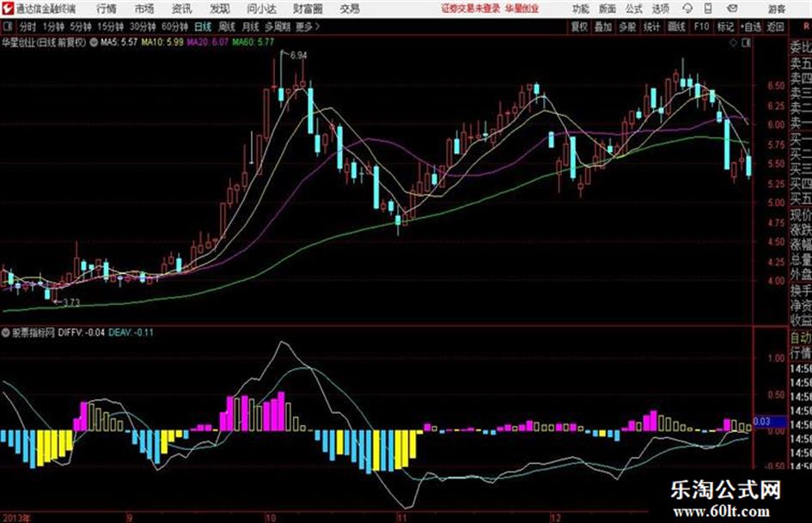Screen dimensions: 812x523
Task: Click the round icon beside 股票指标网 indicator
Action: tap(6, 332)
